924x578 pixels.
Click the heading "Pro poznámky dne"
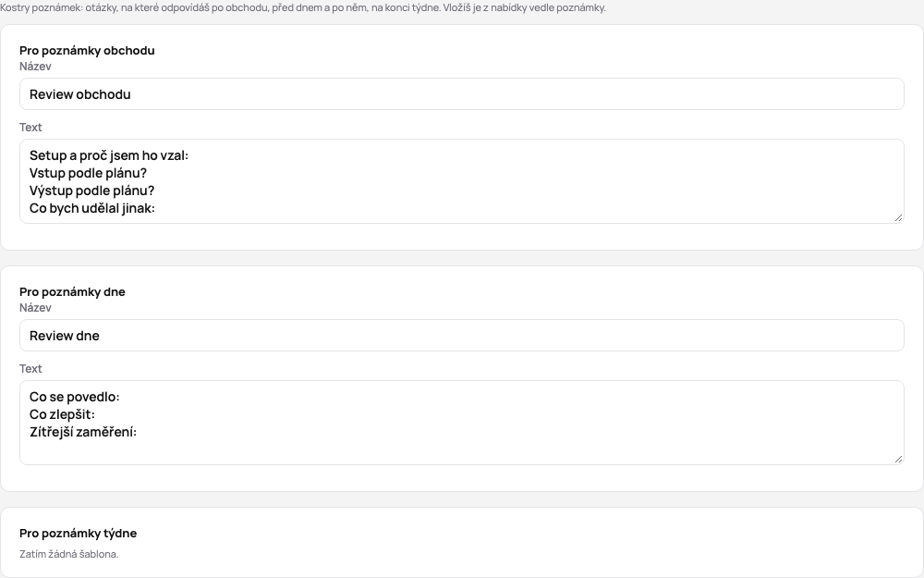click(x=72, y=291)
